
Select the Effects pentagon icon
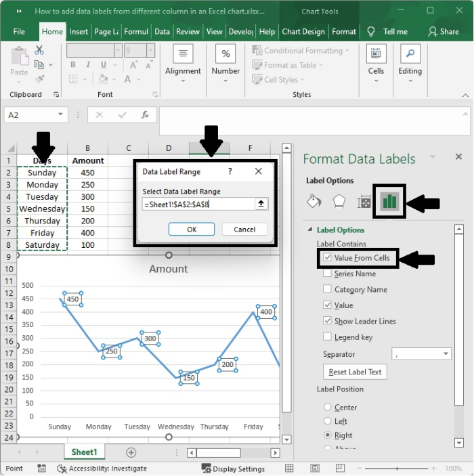point(339,201)
